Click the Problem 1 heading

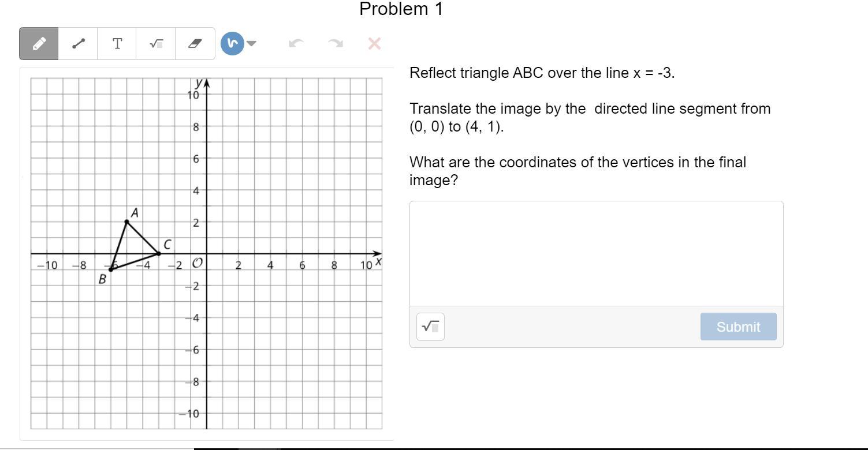pyautogui.click(x=401, y=9)
